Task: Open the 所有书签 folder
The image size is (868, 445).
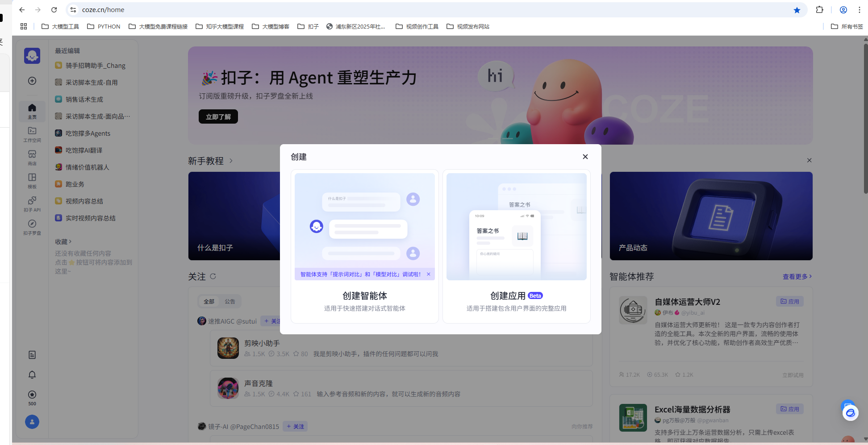Action: [847, 26]
